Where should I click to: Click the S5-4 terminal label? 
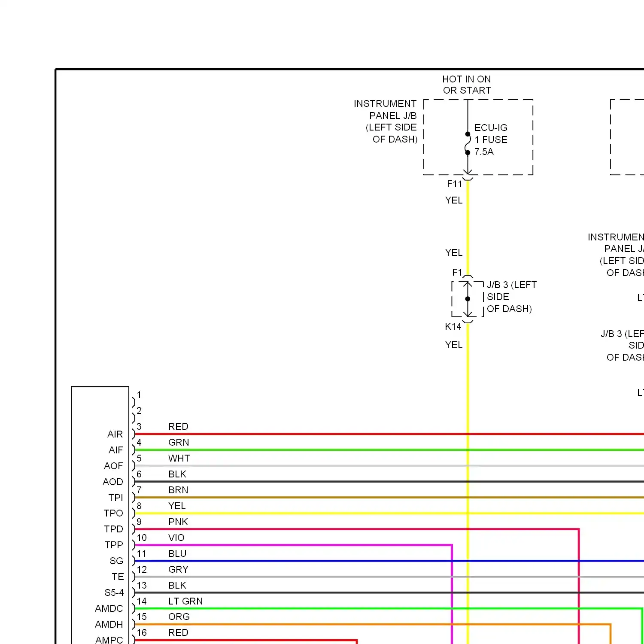[114, 592]
